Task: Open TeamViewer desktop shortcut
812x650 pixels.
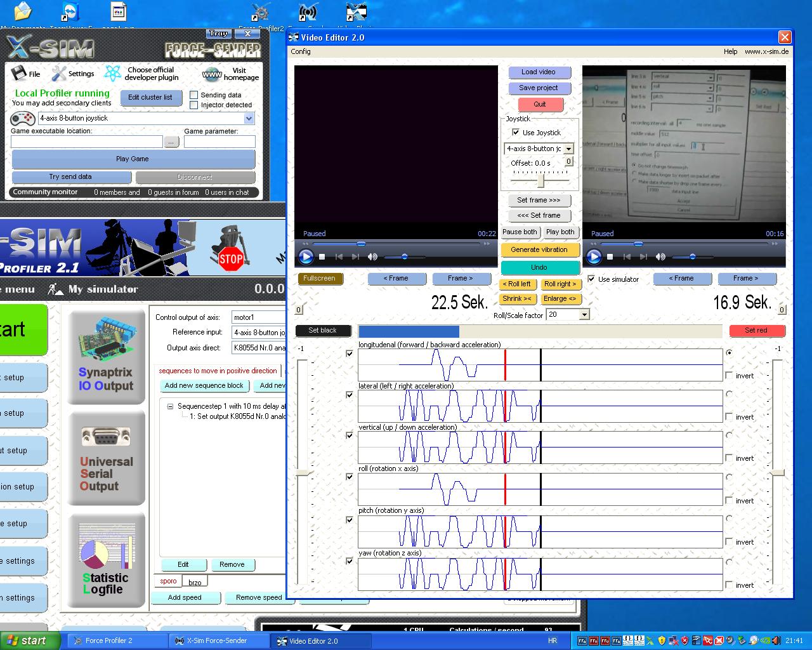Action: (70, 11)
